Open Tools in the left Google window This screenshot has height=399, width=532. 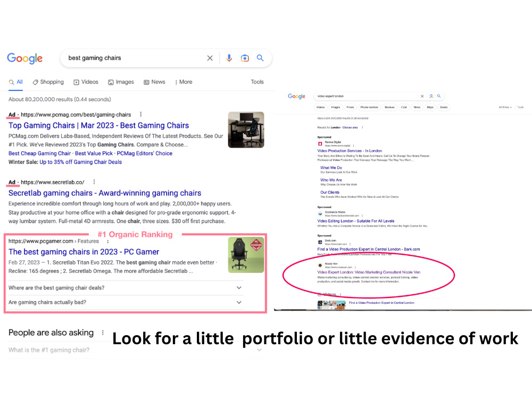tap(257, 82)
